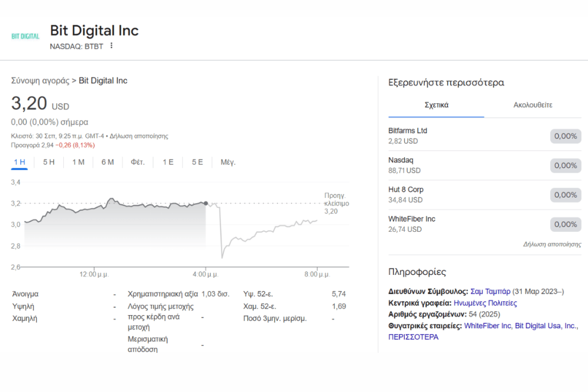The height and width of the screenshot is (392, 588).
Task: Click the chart marker dot at 4:00 μ.μ.
Action: pyautogui.click(x=206, y=204)
